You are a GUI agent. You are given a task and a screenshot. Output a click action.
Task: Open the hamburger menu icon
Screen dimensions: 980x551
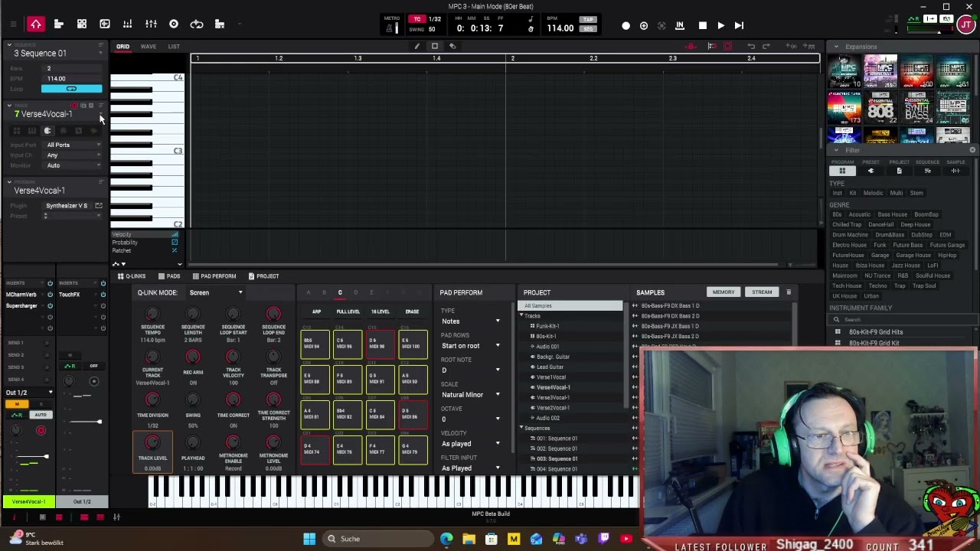(13, 24)
